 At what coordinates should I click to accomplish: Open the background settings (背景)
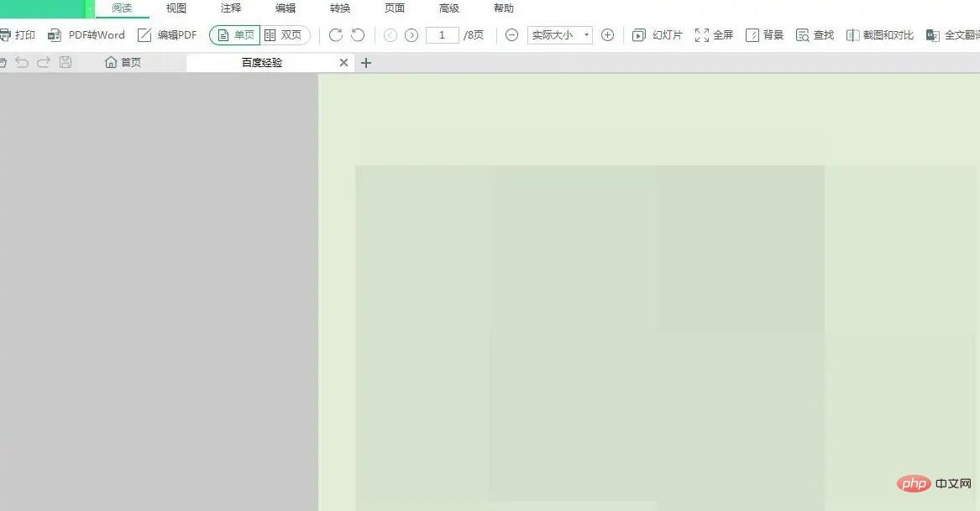(x=765, y=35)
